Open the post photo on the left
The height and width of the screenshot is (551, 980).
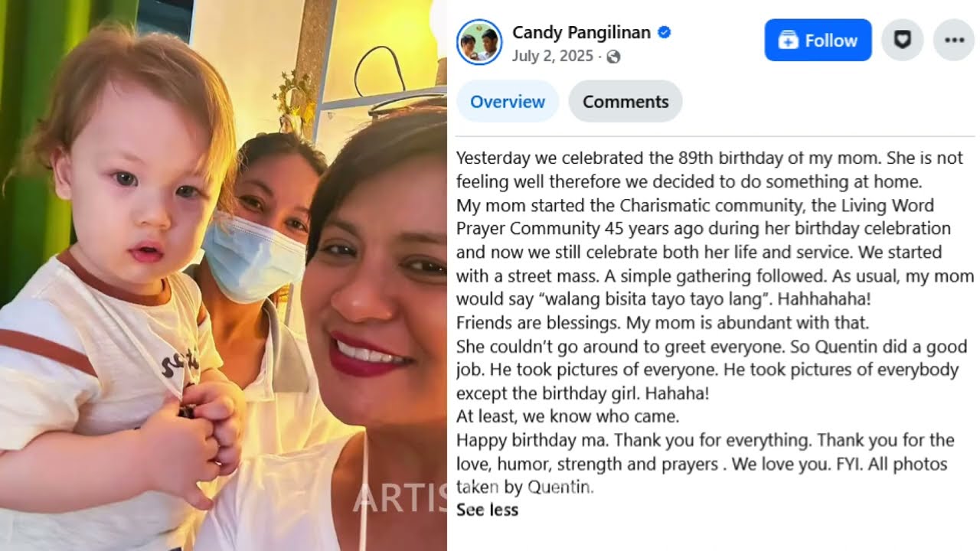[223, 275]
